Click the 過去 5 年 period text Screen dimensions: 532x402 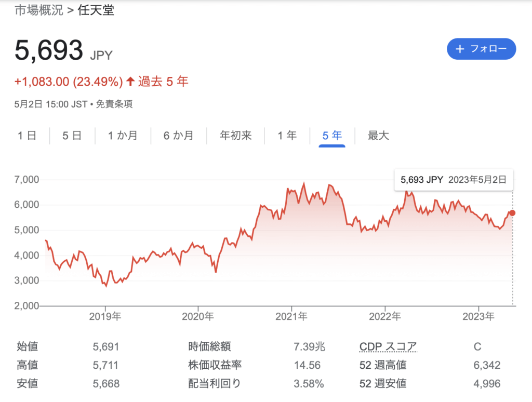pyautogui.click(x=163, y=82)
